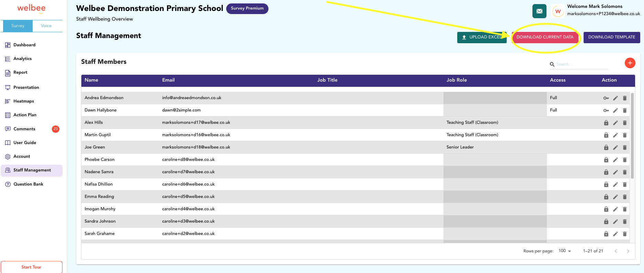Click lock icon for Alex Hills
644x273 pixels.
point(606,123)
